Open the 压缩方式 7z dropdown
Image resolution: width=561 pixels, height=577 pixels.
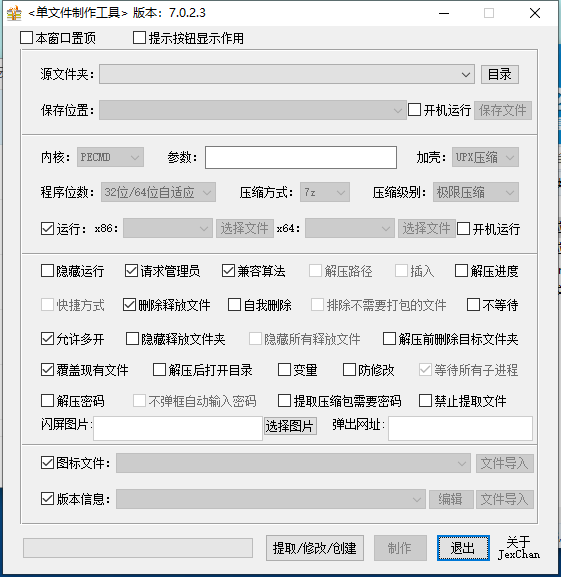[x=325, y=192]
